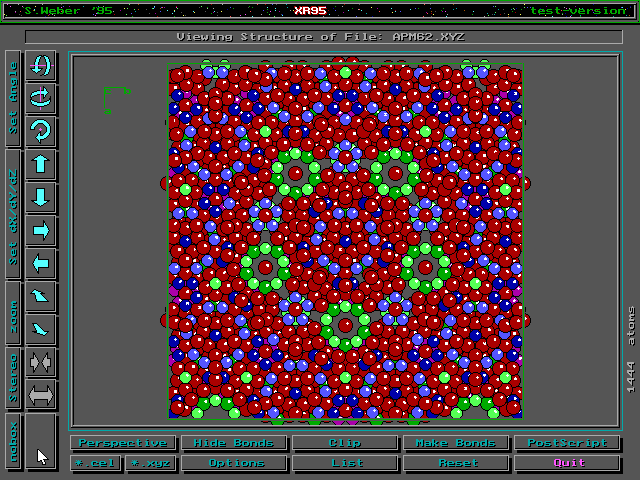Click the 'S.Weber '95' credit text
640x480 pixels.
pos(69,11)
